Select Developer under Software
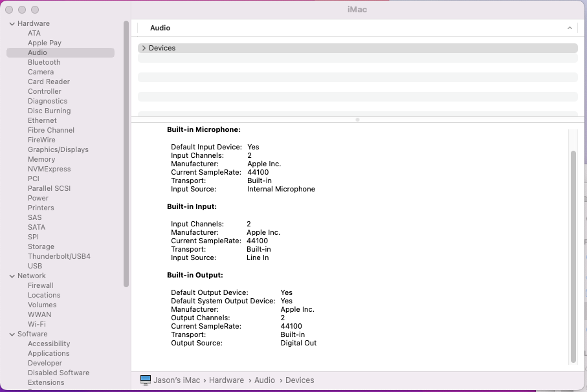 click(45, 364)
